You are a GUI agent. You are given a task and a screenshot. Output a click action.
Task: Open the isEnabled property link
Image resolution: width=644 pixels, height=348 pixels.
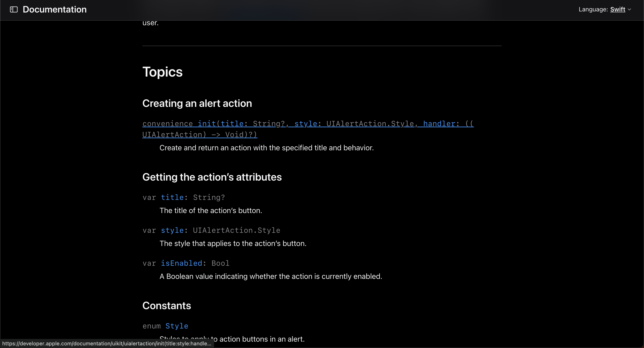[181, 263]
